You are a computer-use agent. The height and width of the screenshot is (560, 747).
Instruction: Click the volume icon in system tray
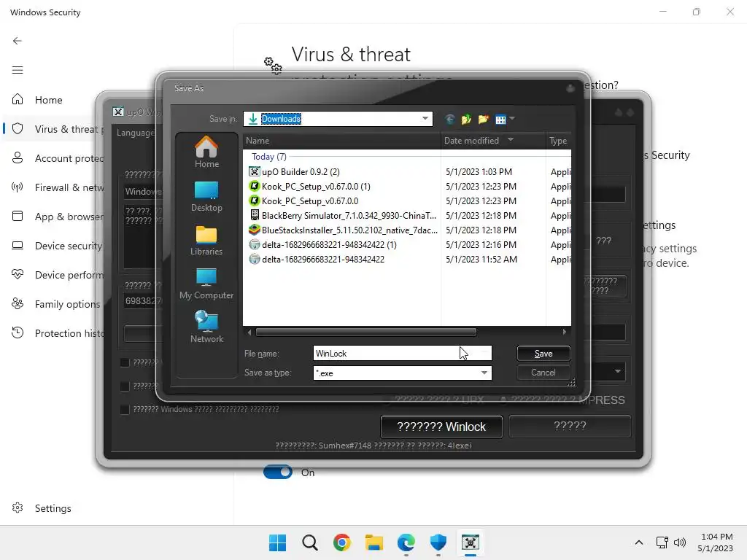point(680,542)
